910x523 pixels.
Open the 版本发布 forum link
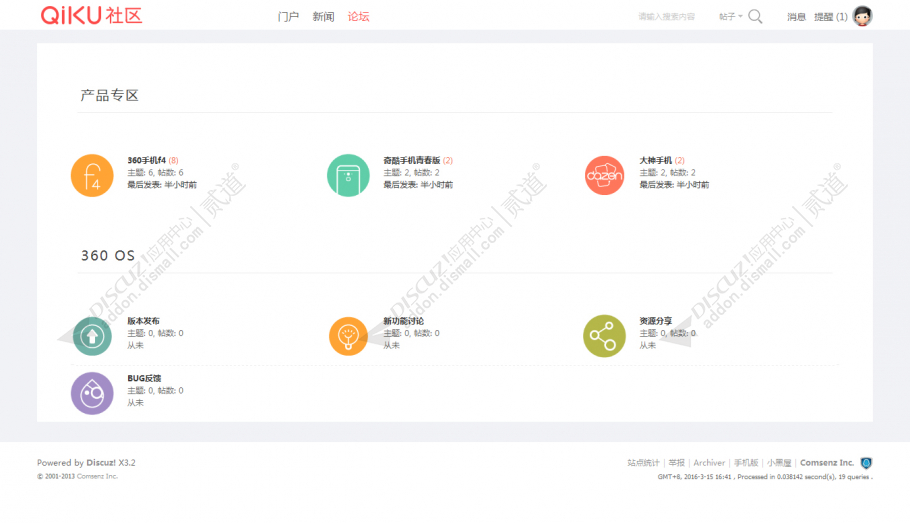coord(143,321)
